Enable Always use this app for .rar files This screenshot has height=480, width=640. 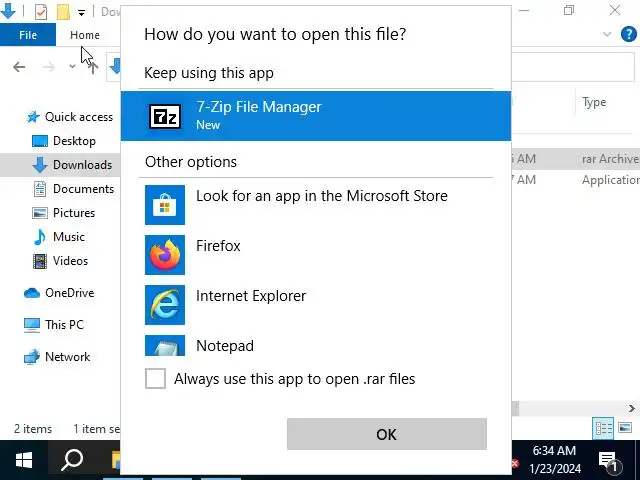point(156,378)
